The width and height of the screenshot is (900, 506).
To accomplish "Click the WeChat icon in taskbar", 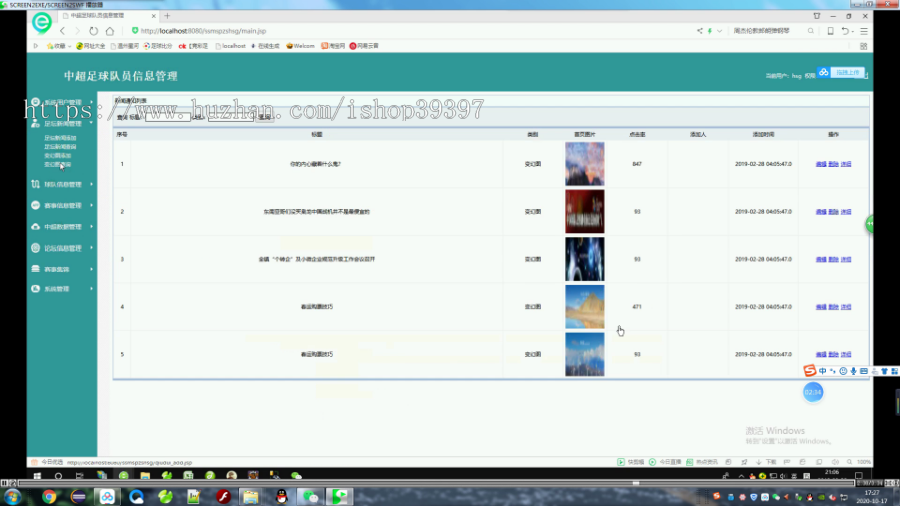I will pyautogui.click(x=311, y=496).
